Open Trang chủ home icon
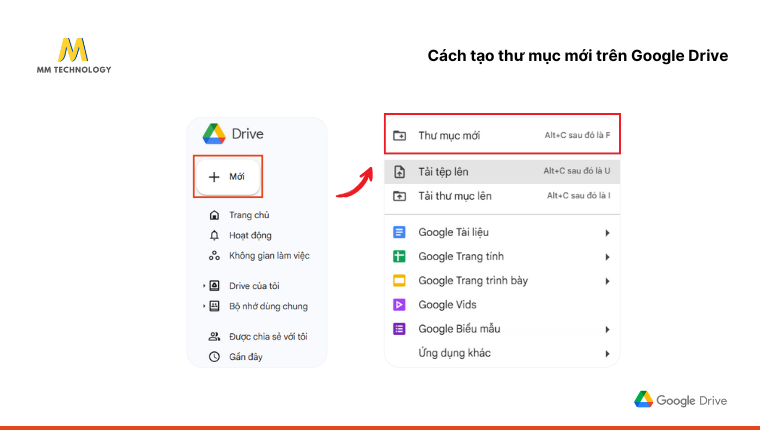This screenshot has width=760, height=430. 214,215
